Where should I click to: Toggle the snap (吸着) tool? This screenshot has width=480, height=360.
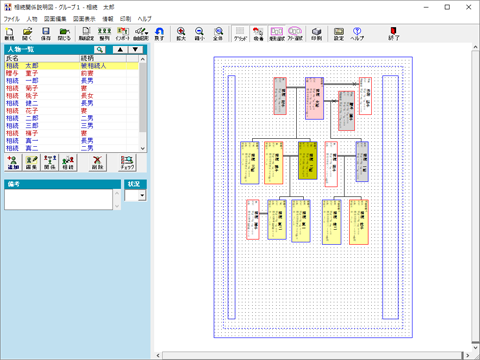(x=258, y=34)
